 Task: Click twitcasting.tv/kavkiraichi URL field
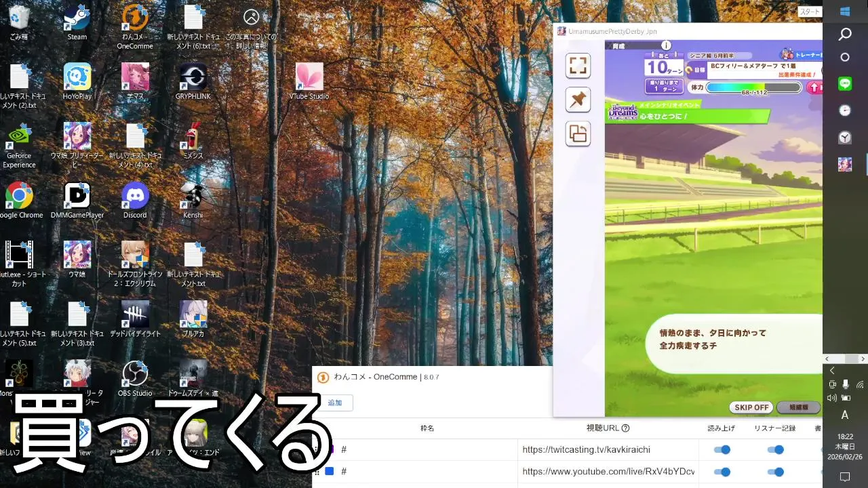[608, 449]
